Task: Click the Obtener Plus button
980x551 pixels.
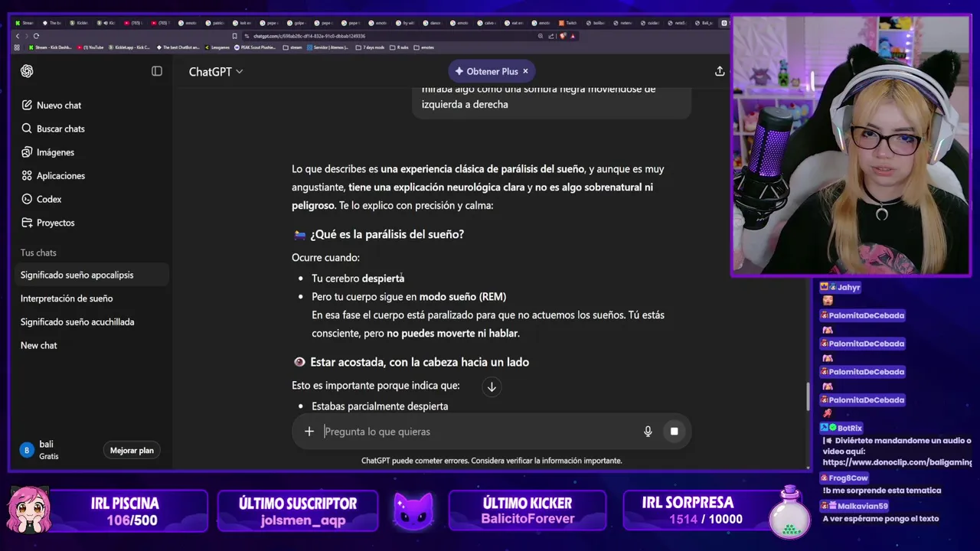Action: (x=487, y=71)
